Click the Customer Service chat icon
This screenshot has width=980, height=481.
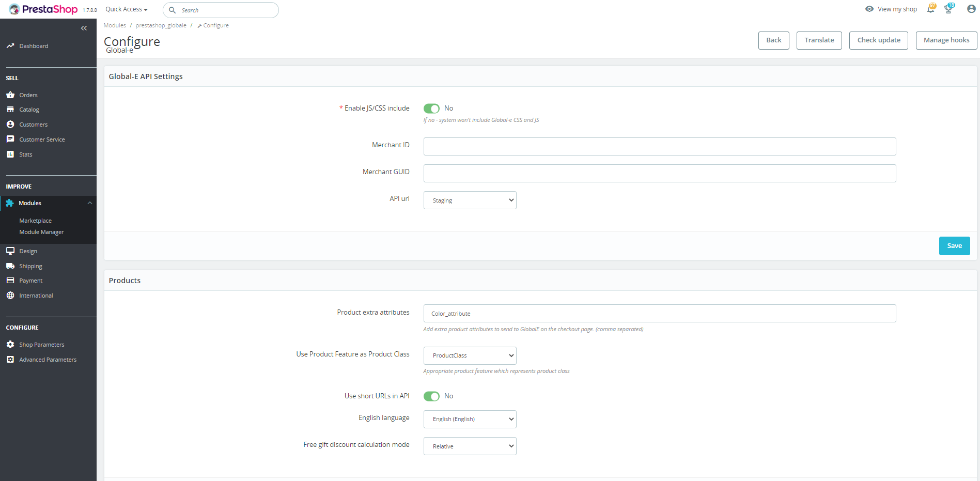pos(11,138)
